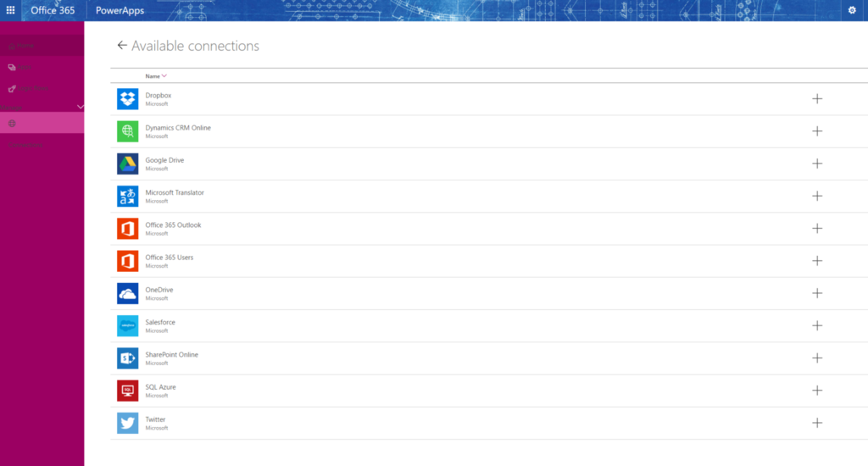This screenshot has height=466, width=868.
Task: Open the Office 365 app launcher grid
Action: pyautogui.click(x=10, y=10)
